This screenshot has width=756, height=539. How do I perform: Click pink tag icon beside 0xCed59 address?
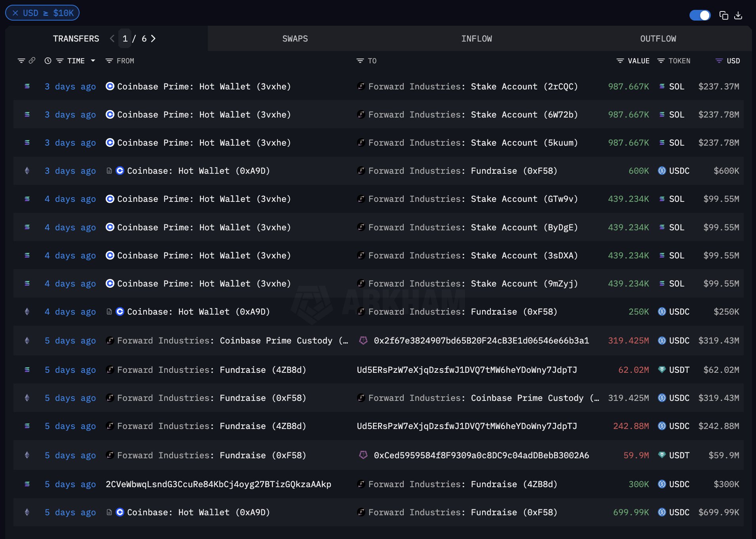[363, 455]
